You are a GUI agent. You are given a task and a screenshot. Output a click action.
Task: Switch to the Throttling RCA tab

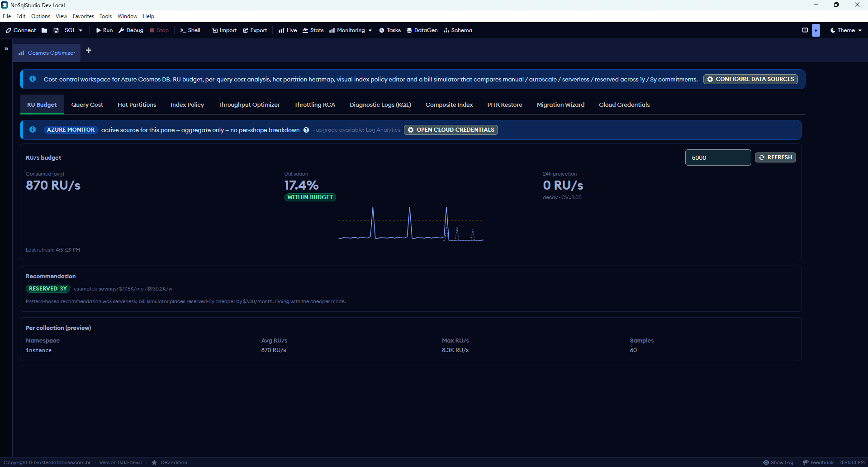click(x=315, y=105)
